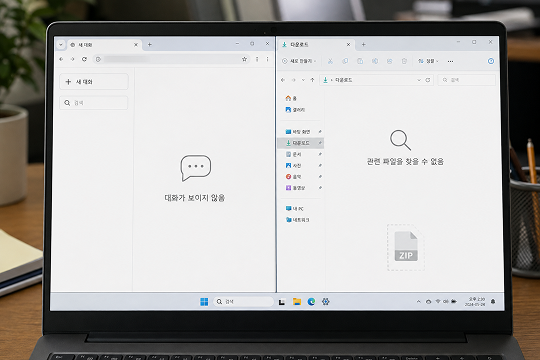
Task: Open 네트워크 in the Explorer sidebar
Action: pos(298,220)
